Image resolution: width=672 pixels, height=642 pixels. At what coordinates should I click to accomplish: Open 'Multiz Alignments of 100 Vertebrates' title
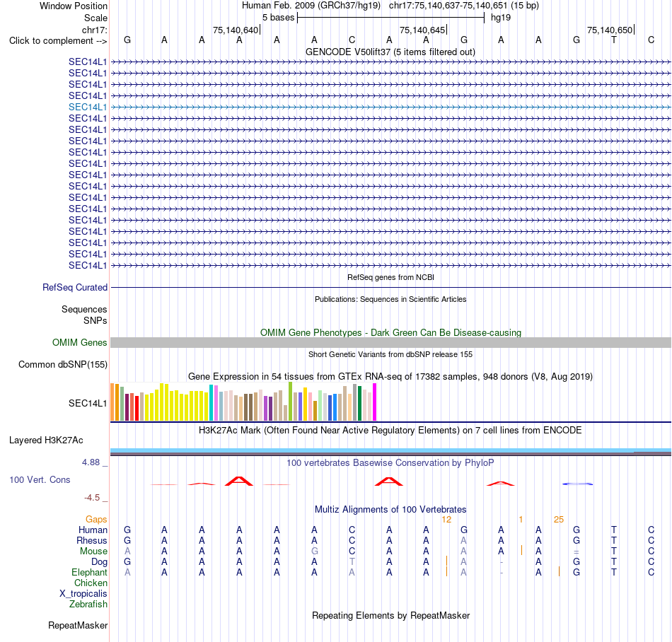pos(390,510)
